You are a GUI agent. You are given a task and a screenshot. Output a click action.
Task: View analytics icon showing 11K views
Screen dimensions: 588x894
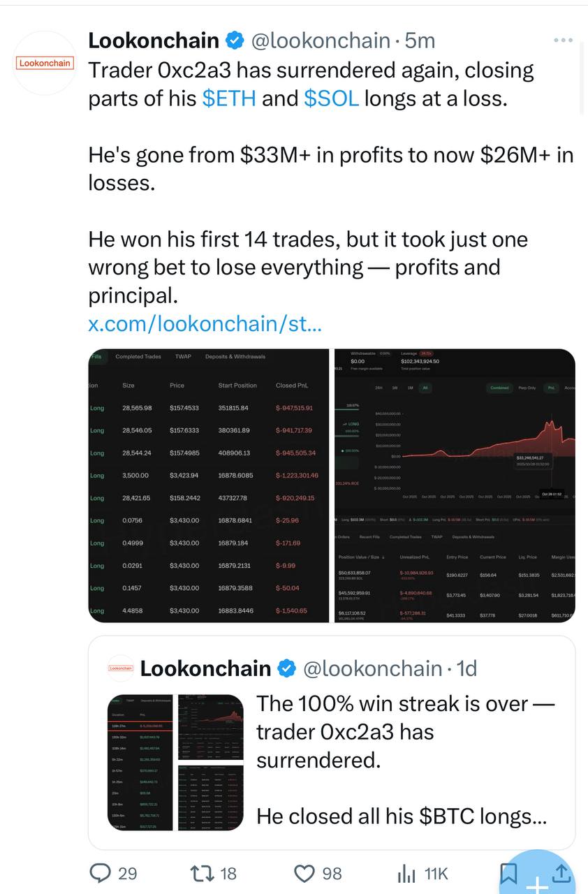[406, 872]
